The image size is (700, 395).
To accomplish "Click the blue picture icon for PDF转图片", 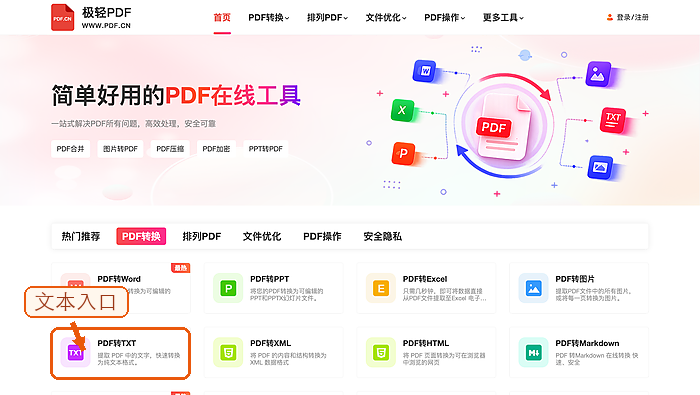I will click(x=533, y=288).
